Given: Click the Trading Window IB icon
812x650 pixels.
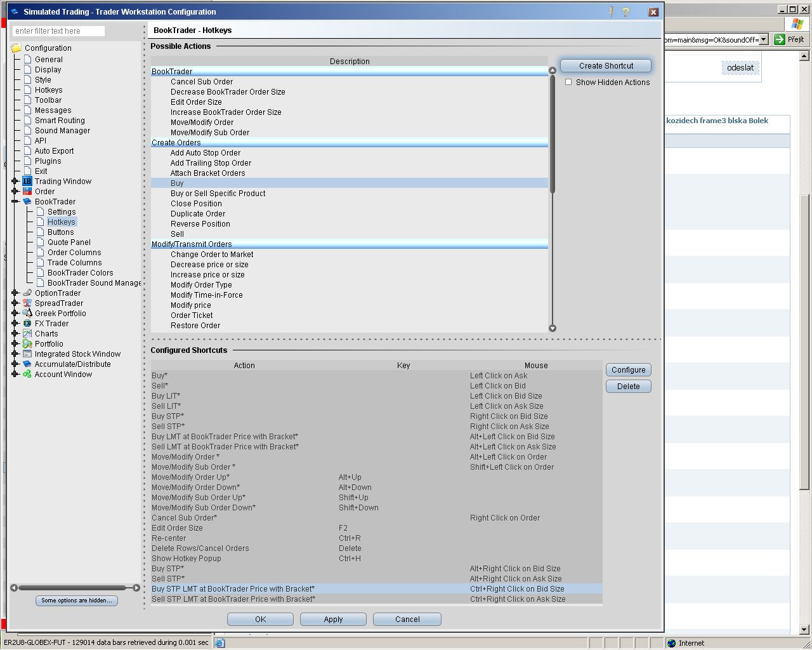Looking at the screenshot, I should (27, 182).
